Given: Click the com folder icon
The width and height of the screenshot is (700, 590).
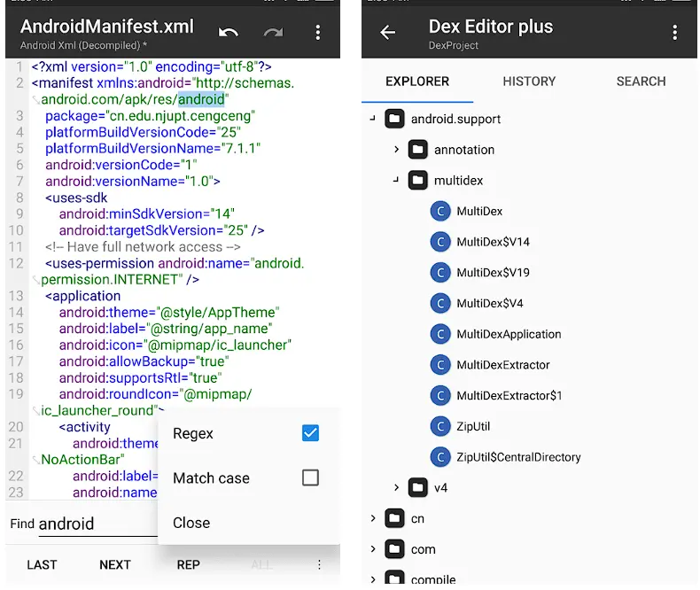Looking at the screenshot, I should 394,549.
